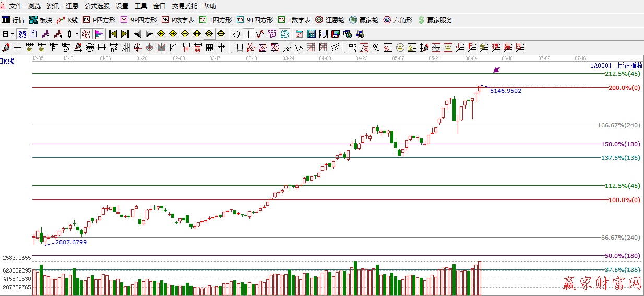The height and width of the screenshot is (296, 644).
Task: Activate the crosshair cursor tool
Action: point(249,34)
